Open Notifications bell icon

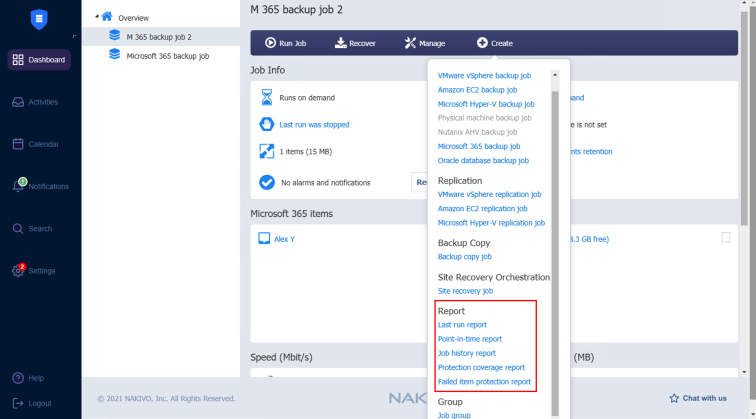coord(18,186)
